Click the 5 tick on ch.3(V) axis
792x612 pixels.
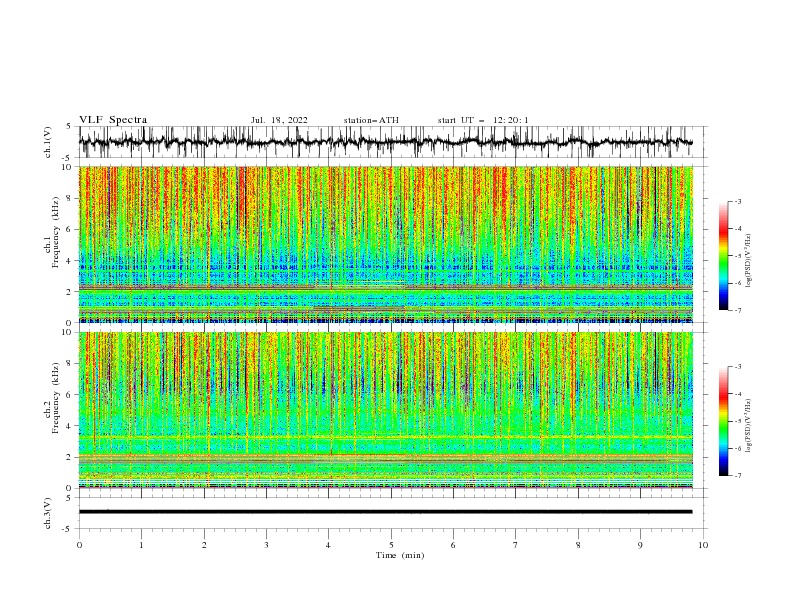70,498
